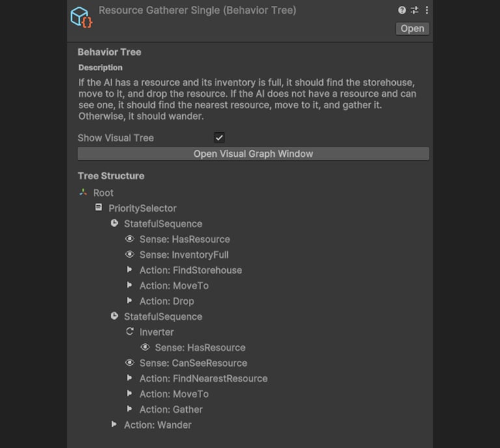The height and width of the screenshot is (448, 500).
Task: Click the first StatefulSequence clock icon
Action: pyautogui.click(x=114, y=223)
